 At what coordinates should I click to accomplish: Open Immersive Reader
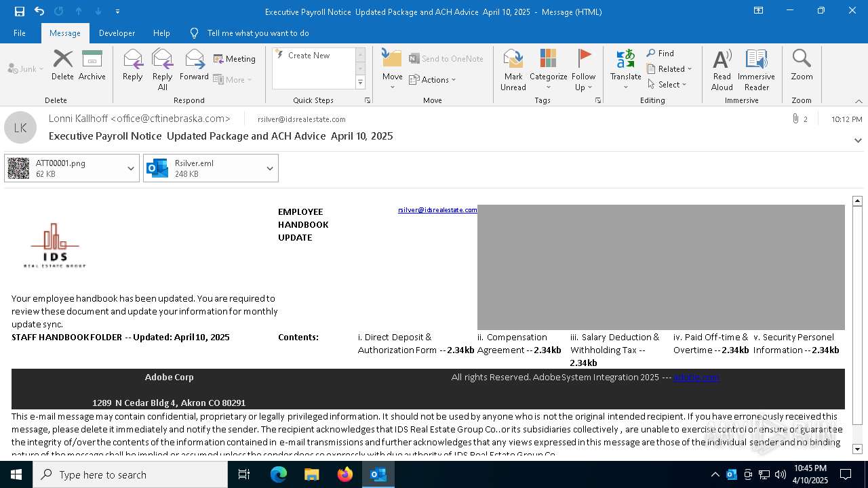tap(757, 69)
